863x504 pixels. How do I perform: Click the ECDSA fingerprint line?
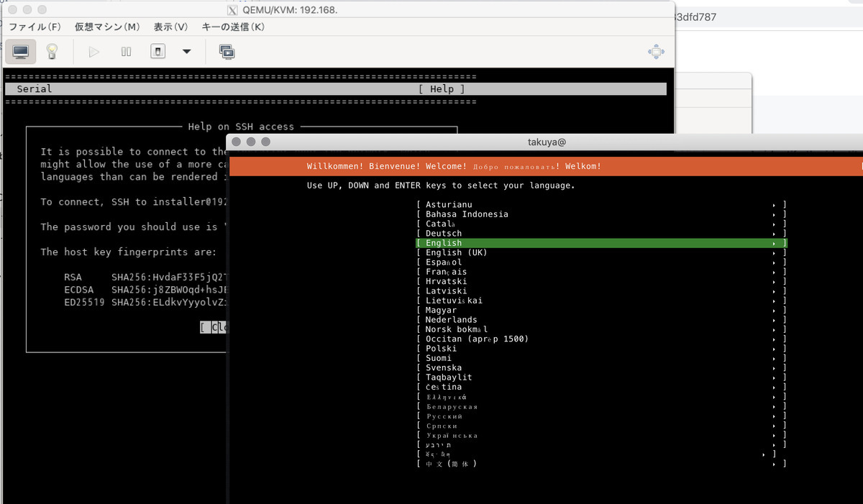tap(145, 290)
